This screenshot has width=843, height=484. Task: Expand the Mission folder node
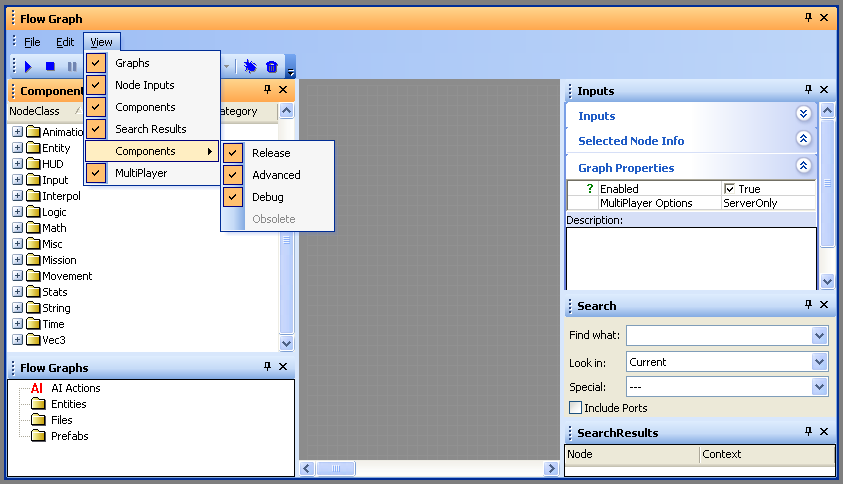pos(17,260)
